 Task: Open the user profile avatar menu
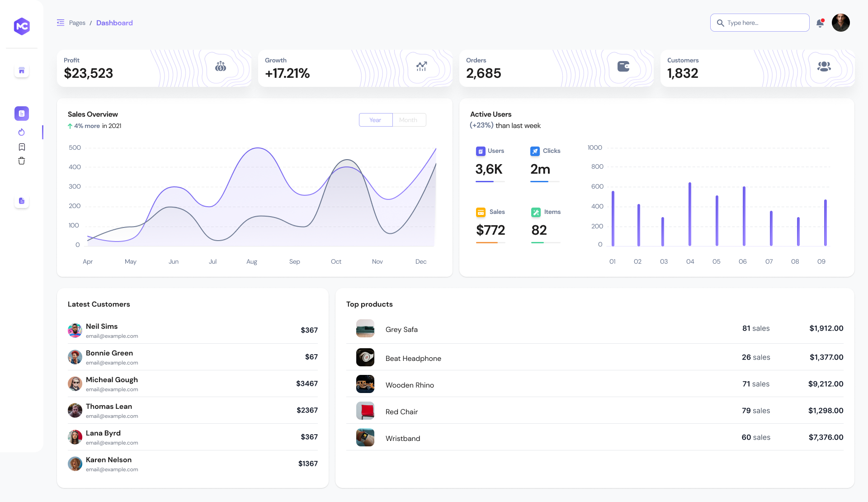[840, 23]
